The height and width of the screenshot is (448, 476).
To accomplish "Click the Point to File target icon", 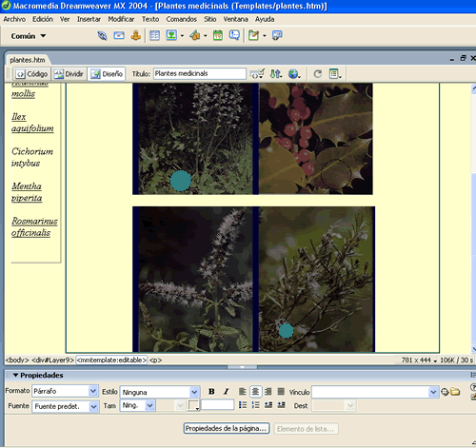I will (445, 392).
